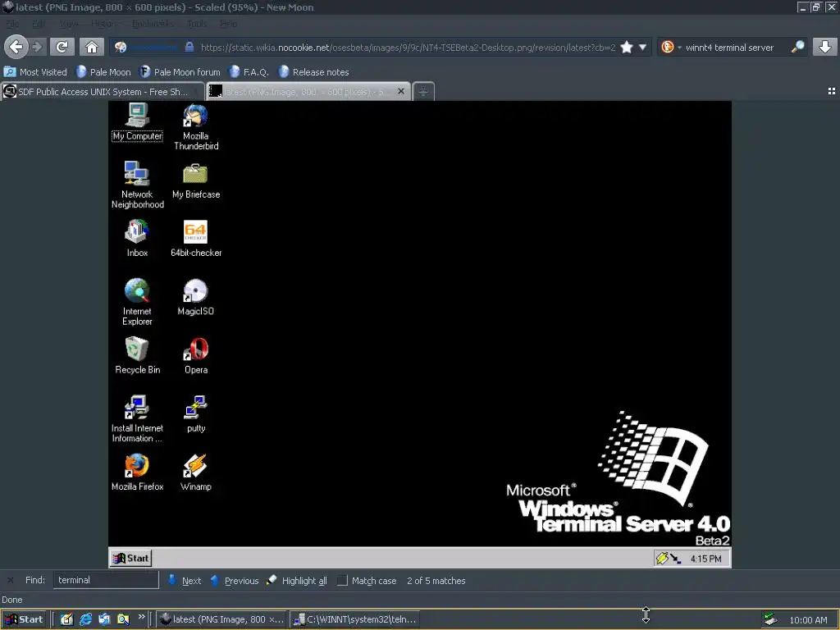This screenshot has width=840, height=630.
Task: Click the 4:15 PM clock in image
Action: tap(705, 559)
